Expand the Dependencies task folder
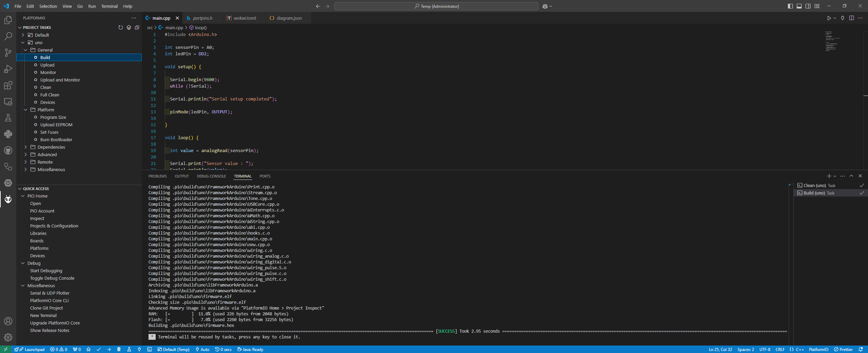The height and width of the screenshot is (353, 868). pos(25,147)
